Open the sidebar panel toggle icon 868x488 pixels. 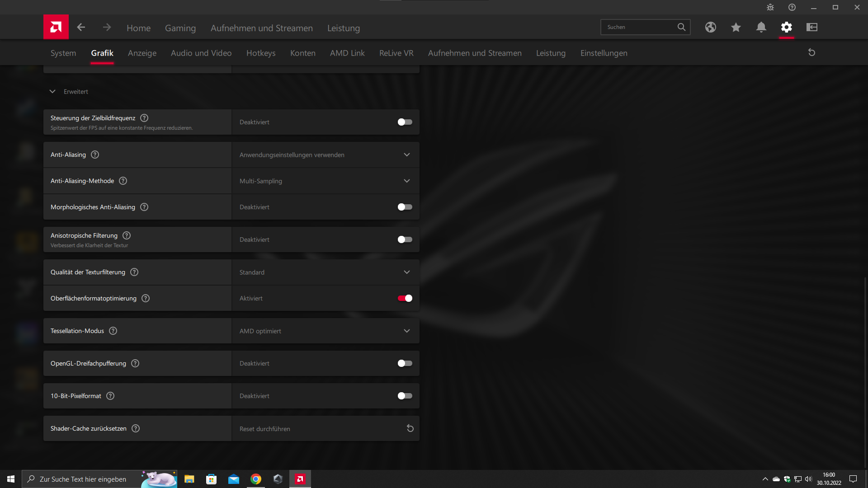[811, 27]
